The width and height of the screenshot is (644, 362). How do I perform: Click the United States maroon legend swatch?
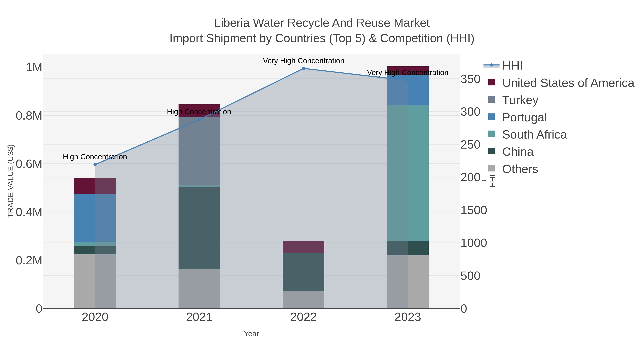click(492, 82)
